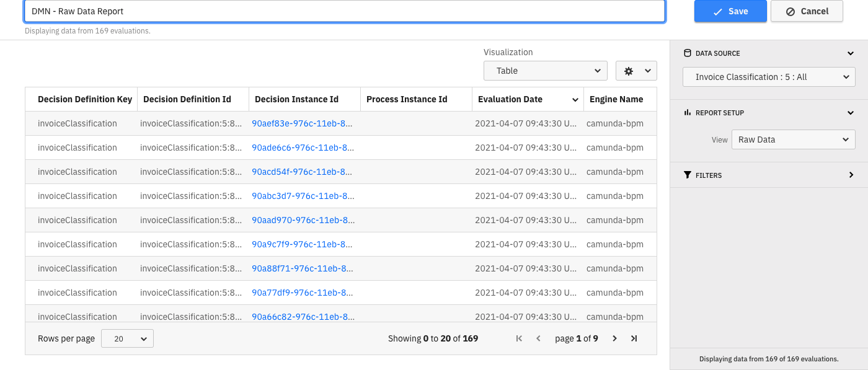
Task: Open the Invoice Classification data source selector
Action: pyautogui.click(x=769, y=77)
